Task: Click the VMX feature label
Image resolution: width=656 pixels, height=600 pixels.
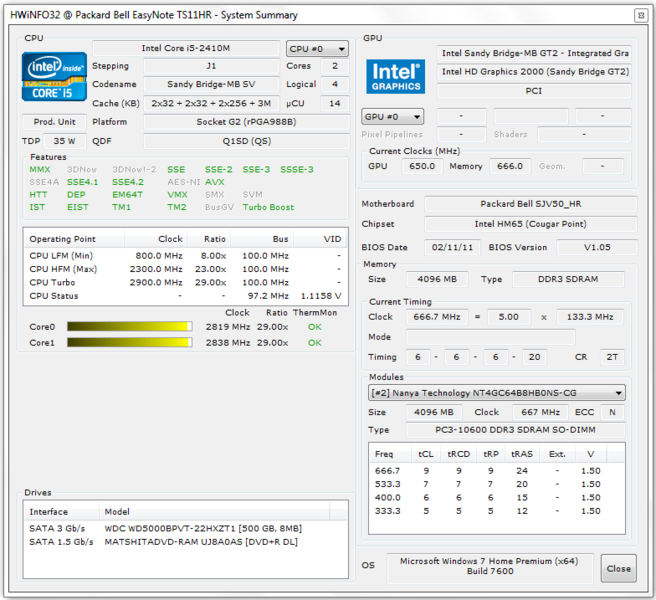Action: (x=177, y=195)
